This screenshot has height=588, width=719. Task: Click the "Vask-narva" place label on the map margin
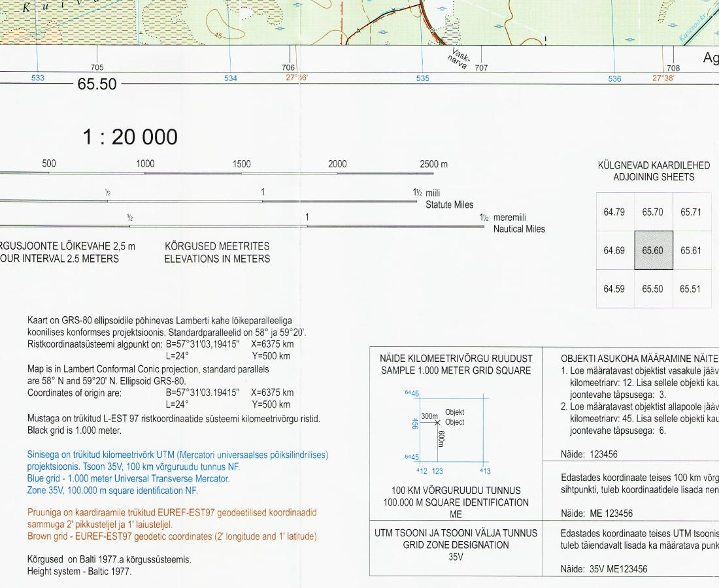(460, 58)
